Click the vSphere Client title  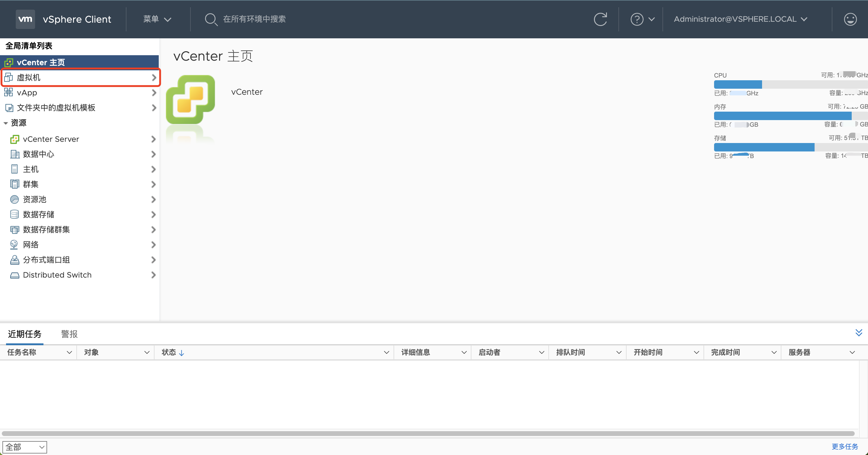tap(77, 19)
